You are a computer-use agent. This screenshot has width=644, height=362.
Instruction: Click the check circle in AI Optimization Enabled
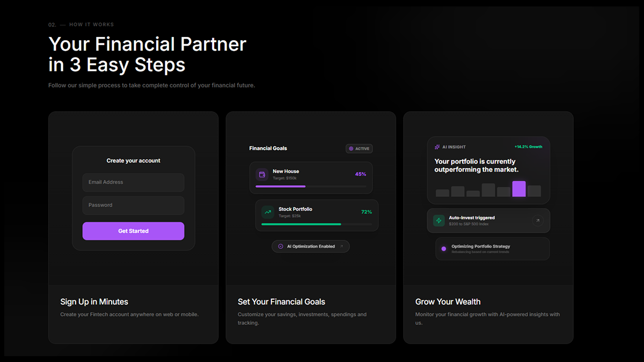pos(281,247)
